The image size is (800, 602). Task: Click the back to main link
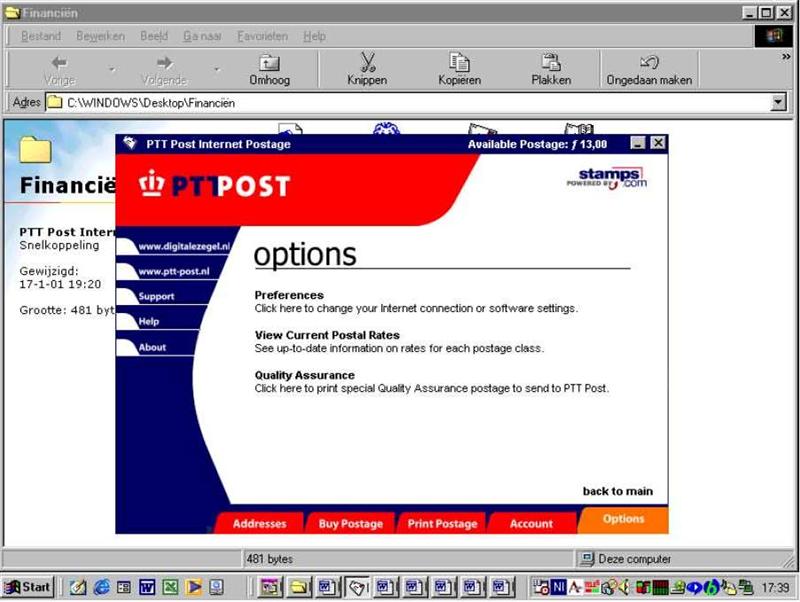click(617, 491)
